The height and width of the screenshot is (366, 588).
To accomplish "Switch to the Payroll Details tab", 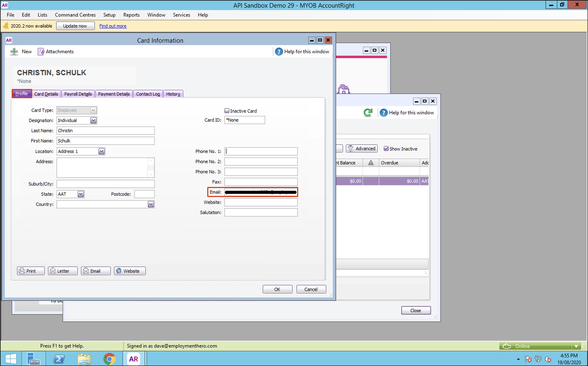I will coord(78,94).
